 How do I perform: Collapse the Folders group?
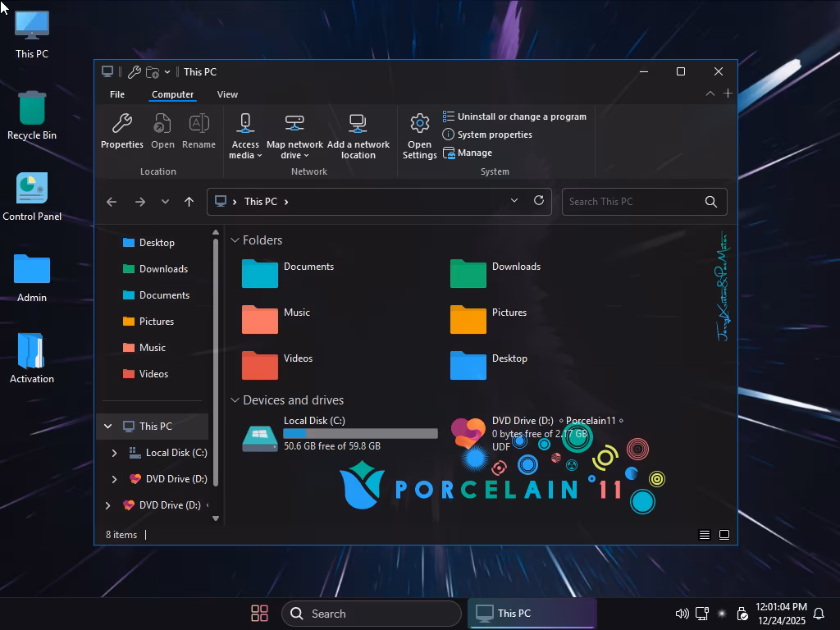[235, 240]
